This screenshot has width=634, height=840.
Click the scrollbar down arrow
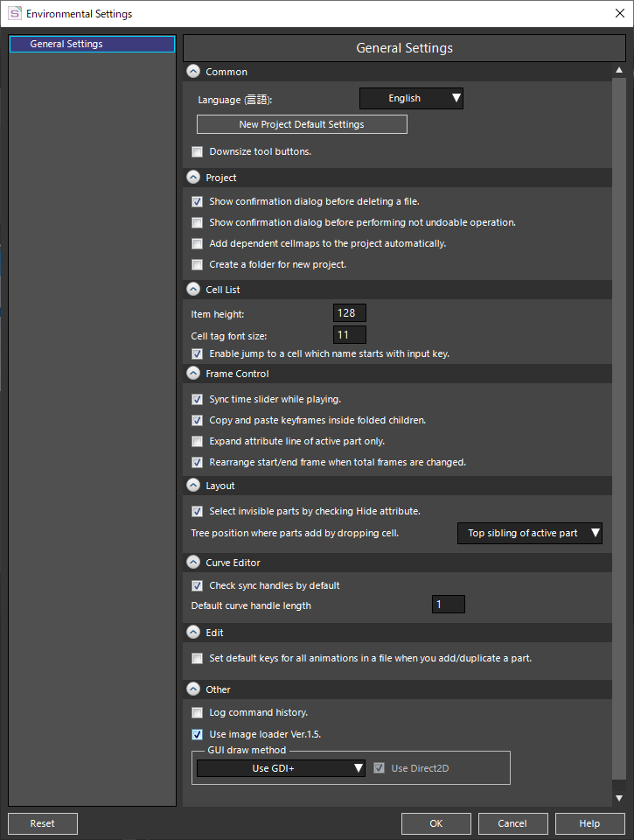click(619, 798)
